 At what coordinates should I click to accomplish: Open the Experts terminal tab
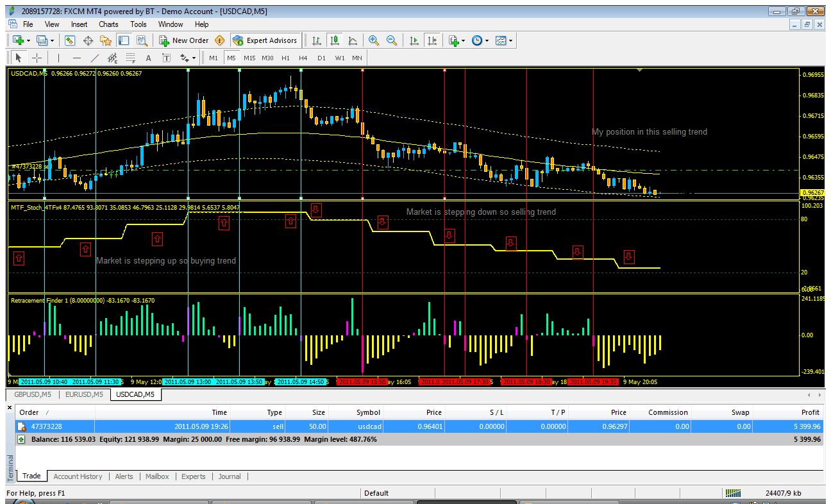point(193,476)
